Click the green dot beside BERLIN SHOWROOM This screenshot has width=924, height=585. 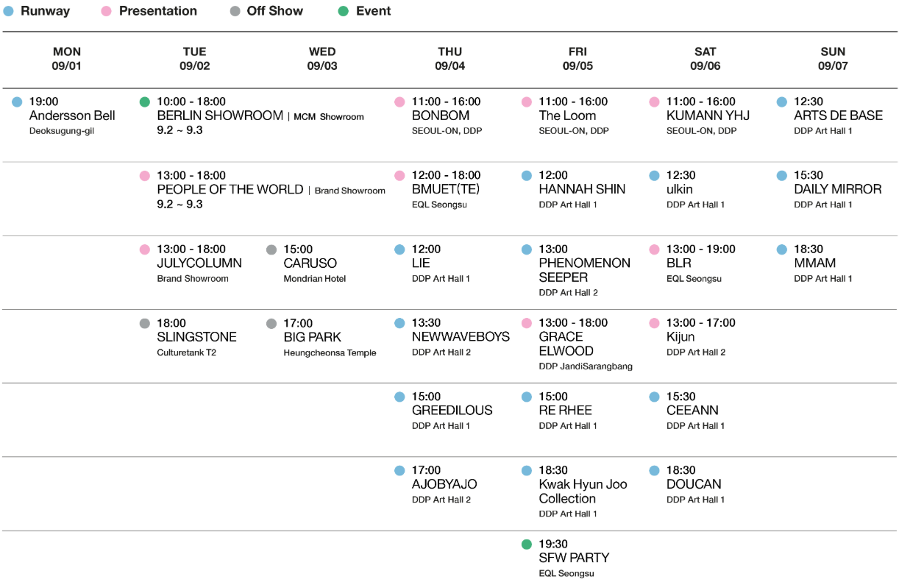click(144, 102)
